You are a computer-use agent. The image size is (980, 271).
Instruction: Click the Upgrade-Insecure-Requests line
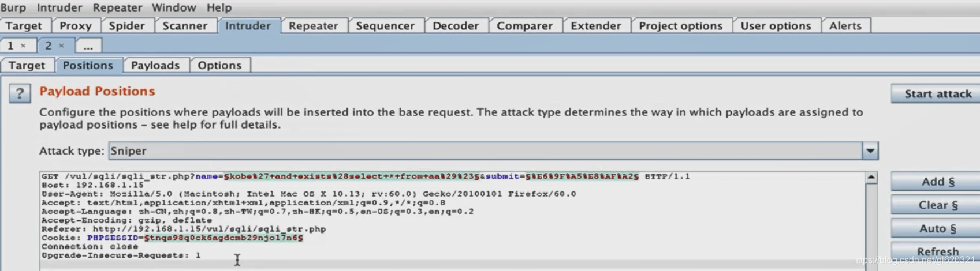121,255
